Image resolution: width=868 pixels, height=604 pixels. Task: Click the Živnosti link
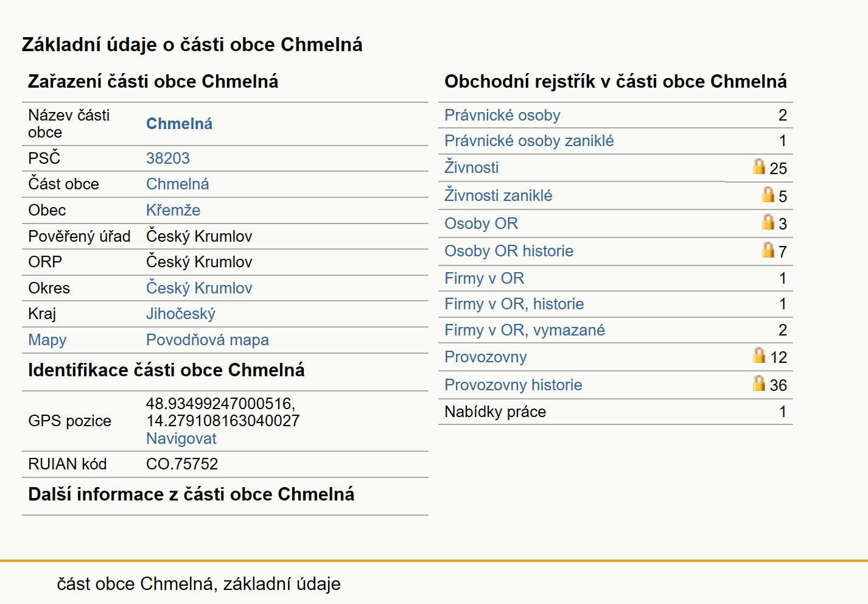tap(471, 167)
